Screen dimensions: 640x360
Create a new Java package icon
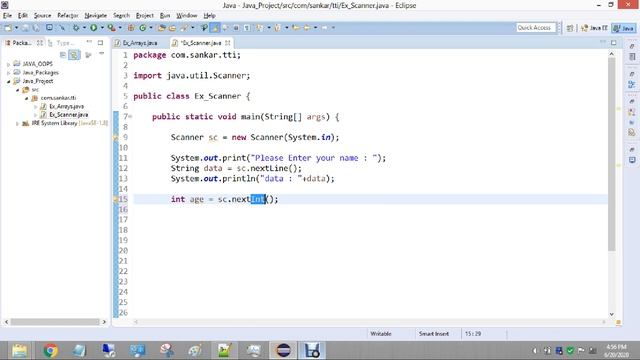[131, 28]
